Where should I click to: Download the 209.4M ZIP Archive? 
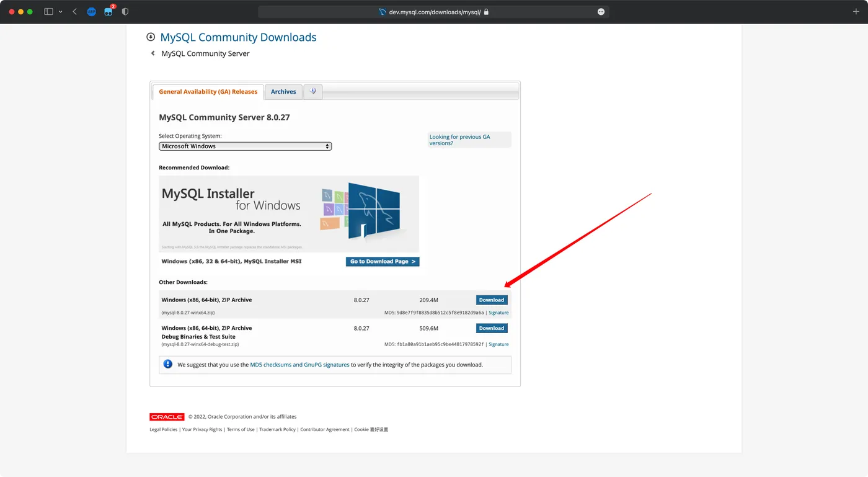[492, 300]
